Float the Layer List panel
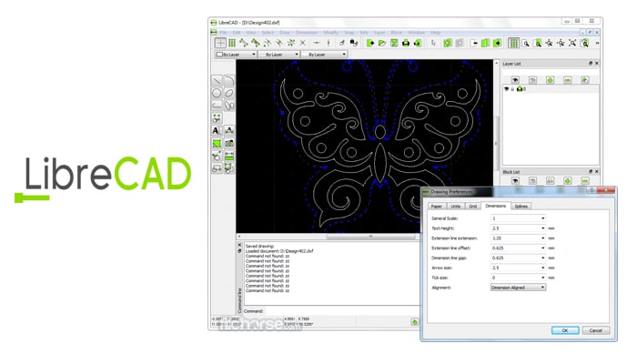637x364 pixels. (591, 64)
